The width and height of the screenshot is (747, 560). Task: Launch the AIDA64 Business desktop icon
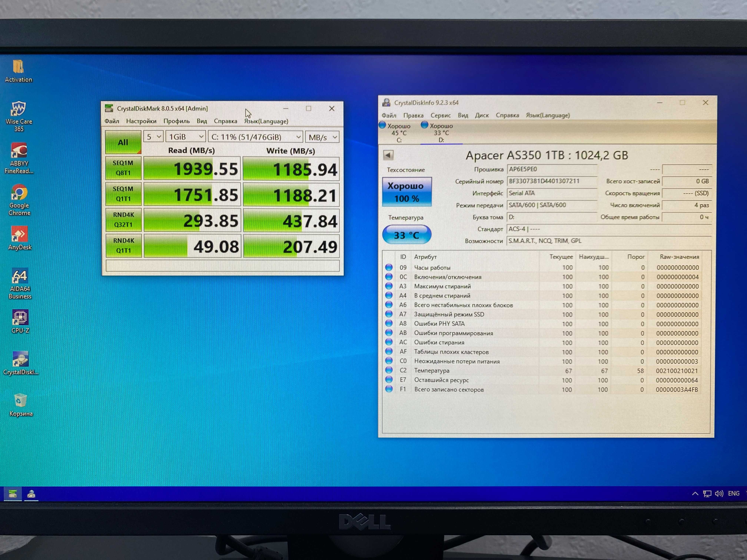[x=20, y=284]
